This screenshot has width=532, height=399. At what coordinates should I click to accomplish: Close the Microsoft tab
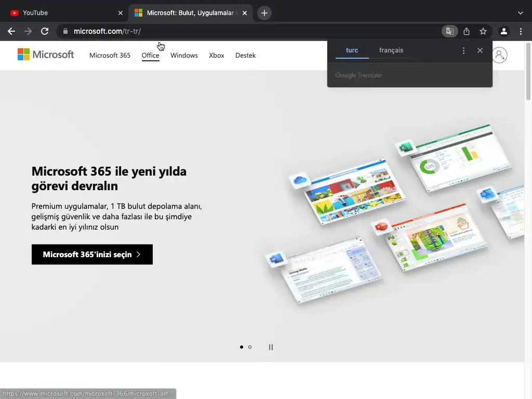pos(245,13)
